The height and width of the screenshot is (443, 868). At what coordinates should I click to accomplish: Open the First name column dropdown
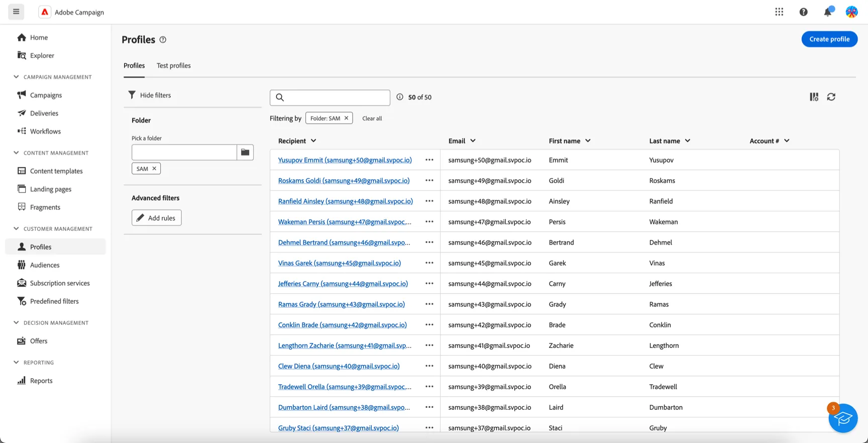click(588, 141)
